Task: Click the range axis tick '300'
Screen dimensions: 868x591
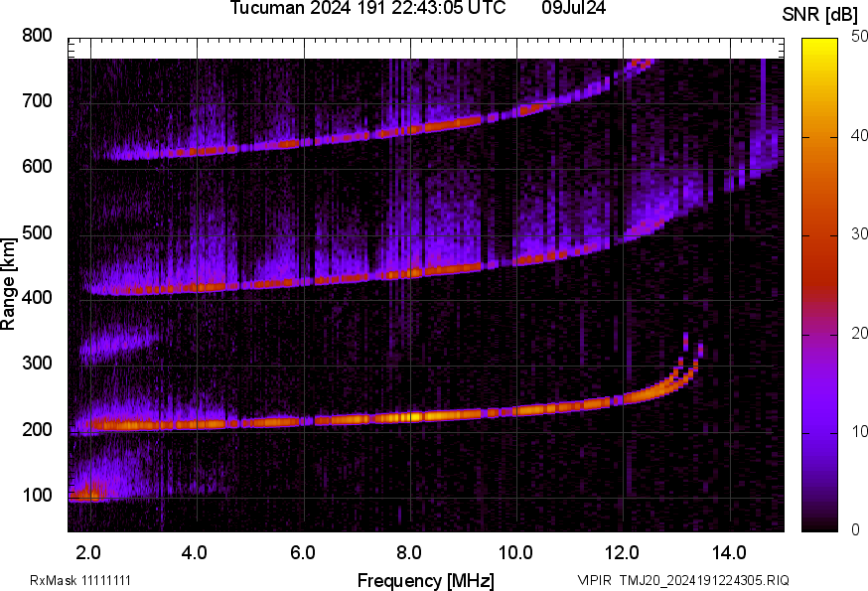Action: 37,364
